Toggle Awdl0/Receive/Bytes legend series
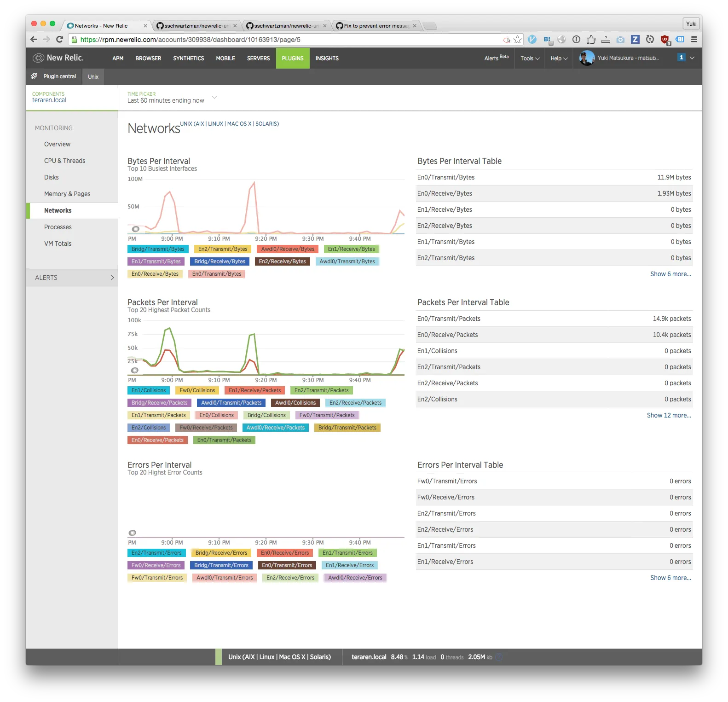The height and width of the screenshot is (702, 728). 288,249
